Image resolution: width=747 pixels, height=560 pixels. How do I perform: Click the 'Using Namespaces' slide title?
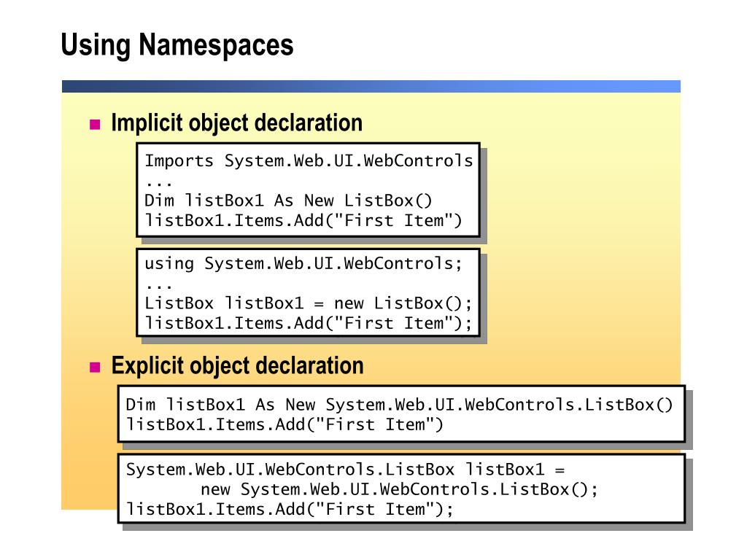[177, 45]
